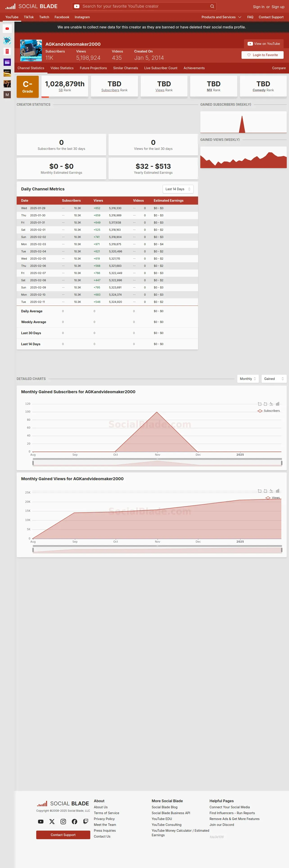Click the Social Blade logo in the footer
This screenshot has width=289, height=868.
[x=63, y=804]
